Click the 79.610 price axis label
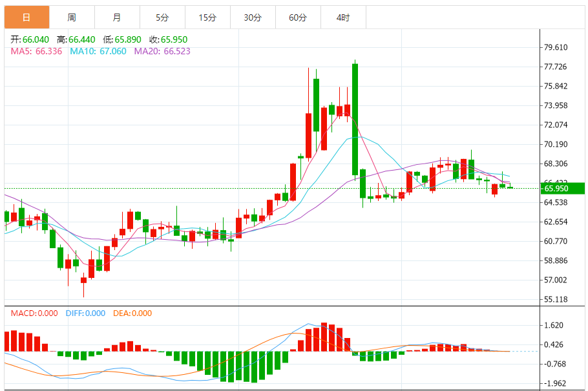This screenshot has height=391, width=588. 556,47
